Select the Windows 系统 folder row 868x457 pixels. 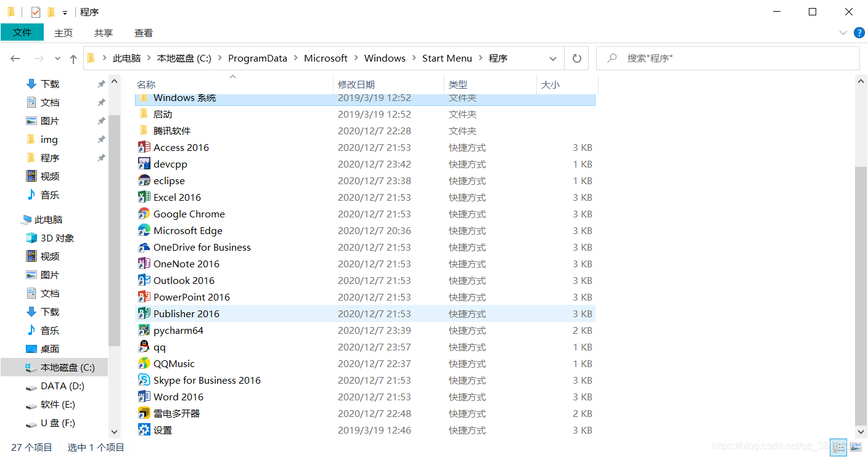click(x=365, y=99)
